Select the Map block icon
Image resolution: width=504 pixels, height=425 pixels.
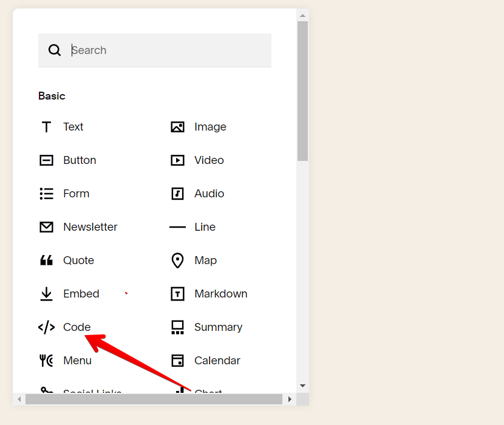[x=177, y=260]
